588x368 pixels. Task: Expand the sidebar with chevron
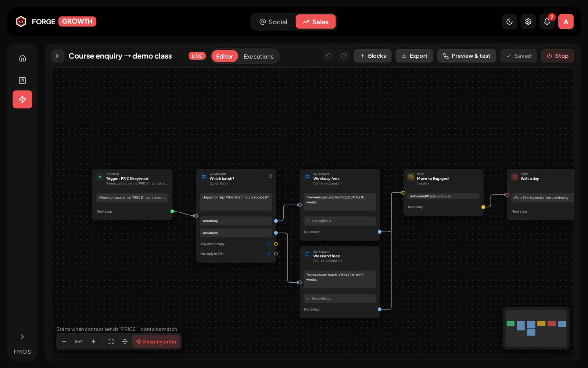pyautogui.click(x=22, y=337)
